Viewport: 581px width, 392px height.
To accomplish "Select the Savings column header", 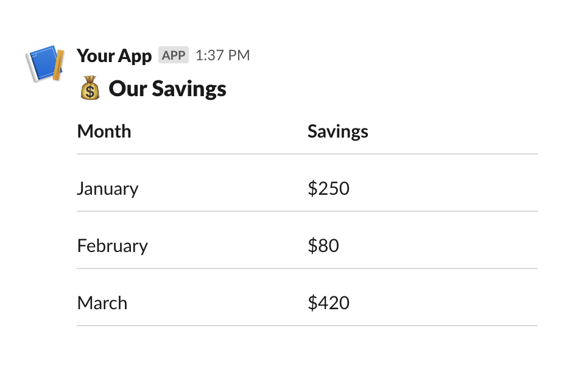I will [337, 131].
